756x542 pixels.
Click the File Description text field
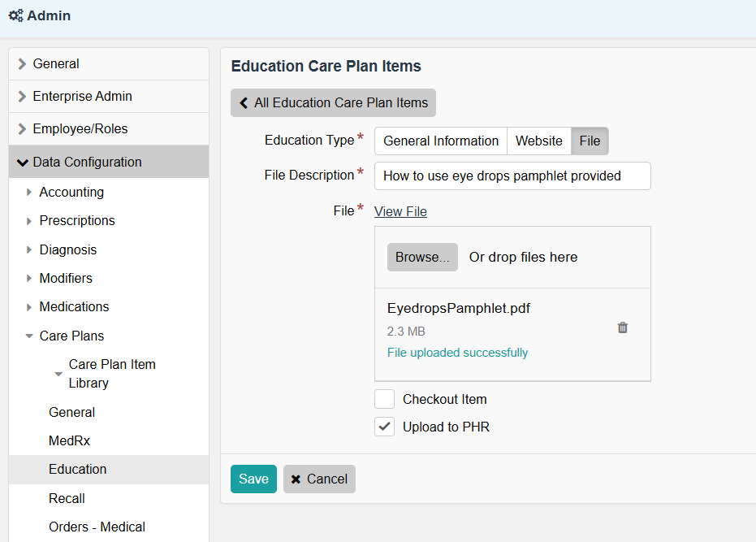(512, 176)
